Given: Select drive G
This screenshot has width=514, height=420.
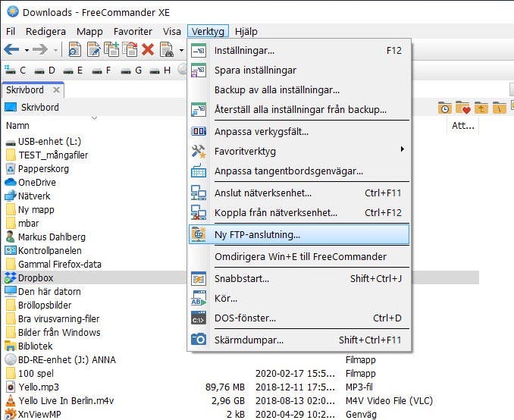Looking at the screenshot, I should point(131,71).
